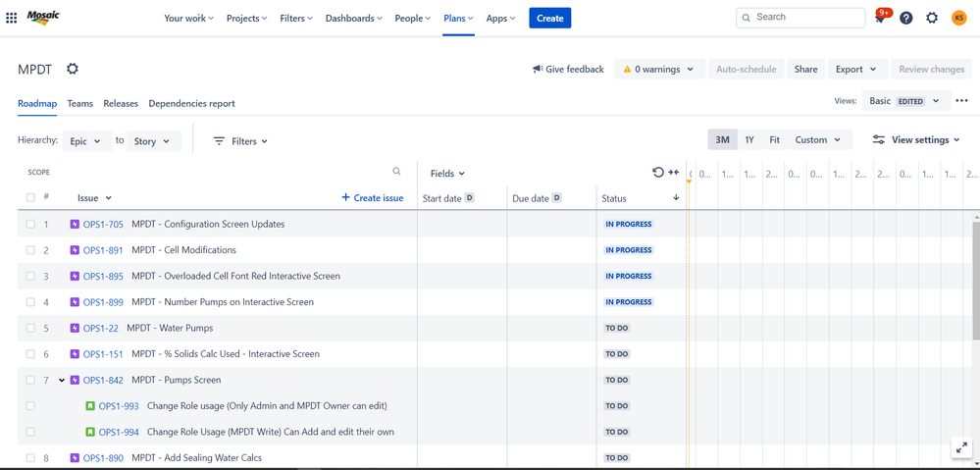Image resolution: width=980 pixels, height=470 pixels.
Task: Click story icon for OPS1-993
Action: 90,406
